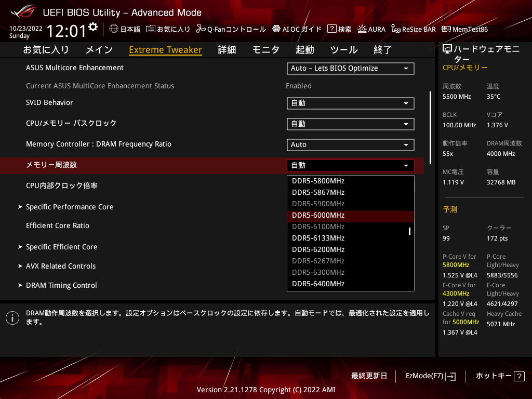Click the settings gear next to the clock
Viewport: 532px width, 399px height.
coord(93,27)
